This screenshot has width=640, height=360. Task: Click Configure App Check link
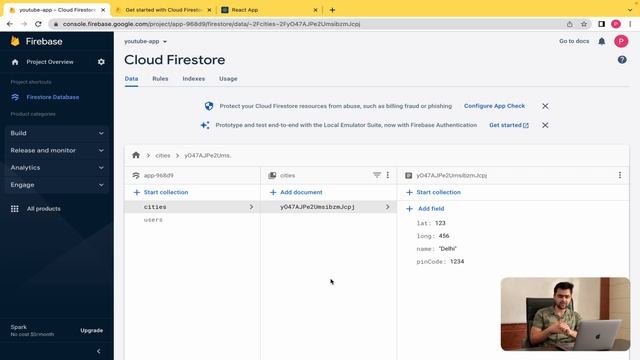[x=494, y=106]
